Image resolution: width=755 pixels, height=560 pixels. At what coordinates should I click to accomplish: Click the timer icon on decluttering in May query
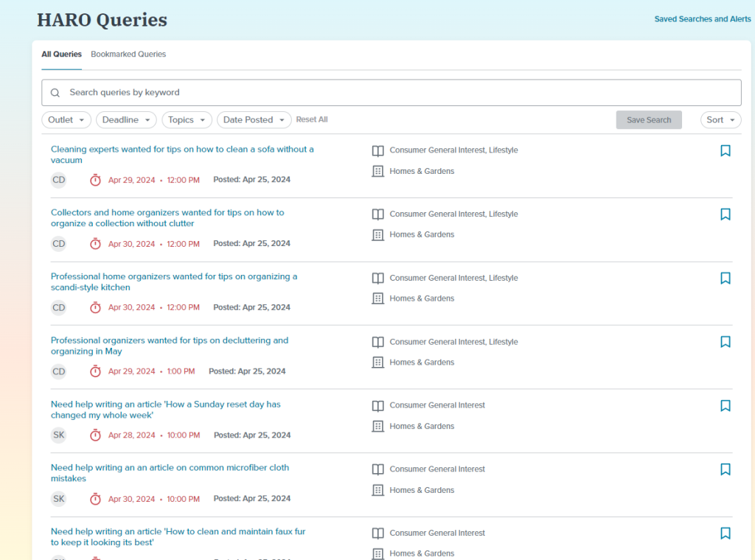pyautogui.click(x=95, y=371)
